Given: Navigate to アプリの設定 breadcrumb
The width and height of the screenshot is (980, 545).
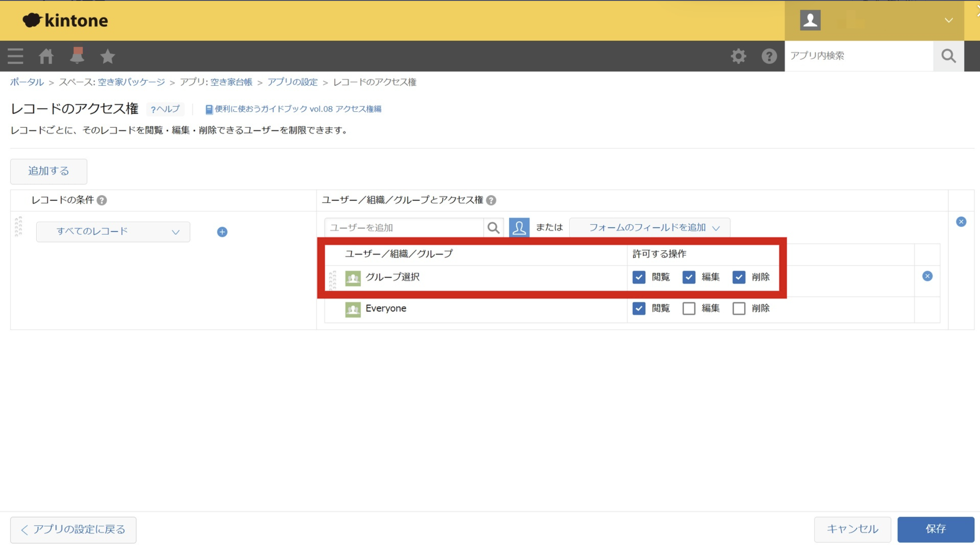Looking at the screenshot, I should pos(292,82).
